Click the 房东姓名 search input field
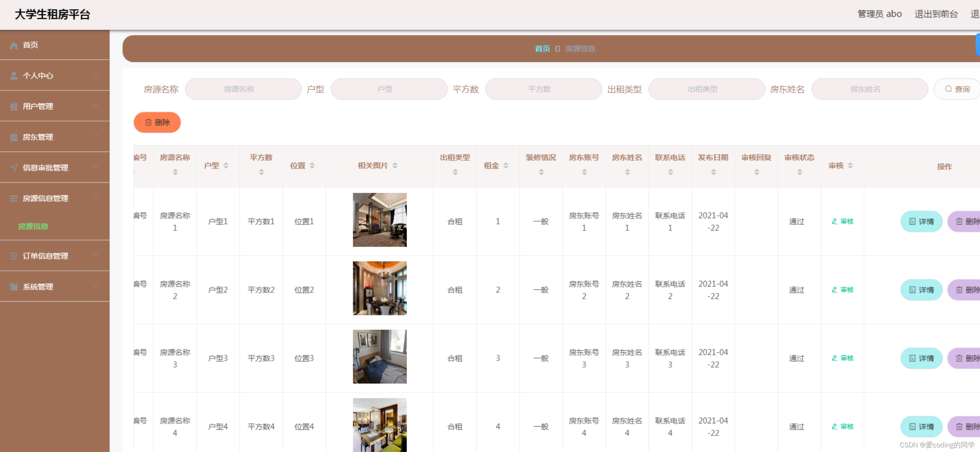 pos(870,89)
